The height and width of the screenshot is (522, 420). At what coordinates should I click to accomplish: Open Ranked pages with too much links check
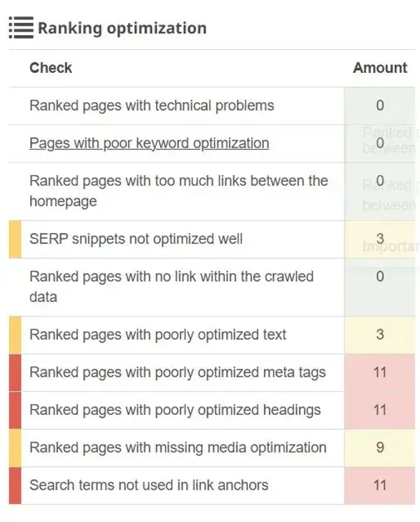178,191
